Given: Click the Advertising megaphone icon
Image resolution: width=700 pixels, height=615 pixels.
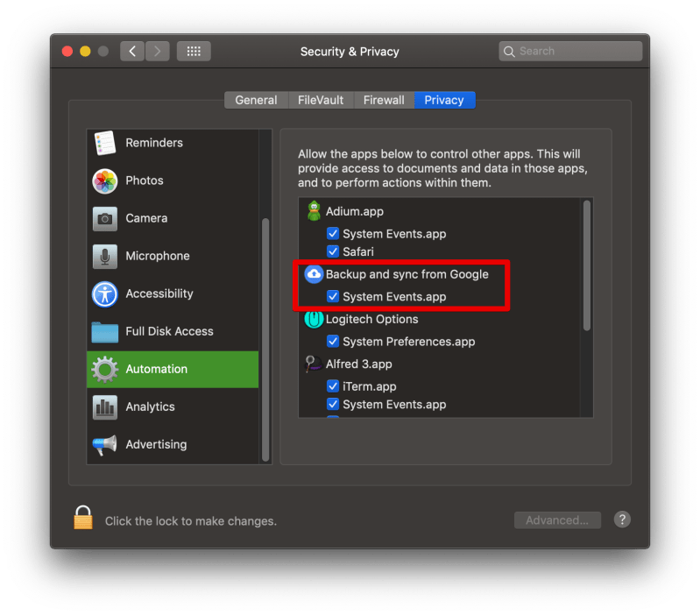Looking at the screenshot, I should tap(105, 444).
